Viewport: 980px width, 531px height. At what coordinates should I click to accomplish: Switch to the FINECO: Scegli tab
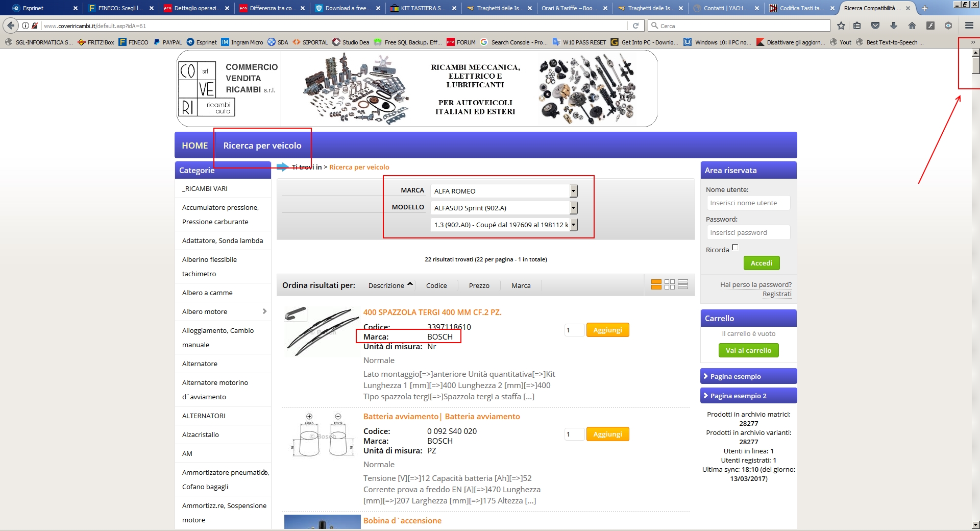pos(120,8)
